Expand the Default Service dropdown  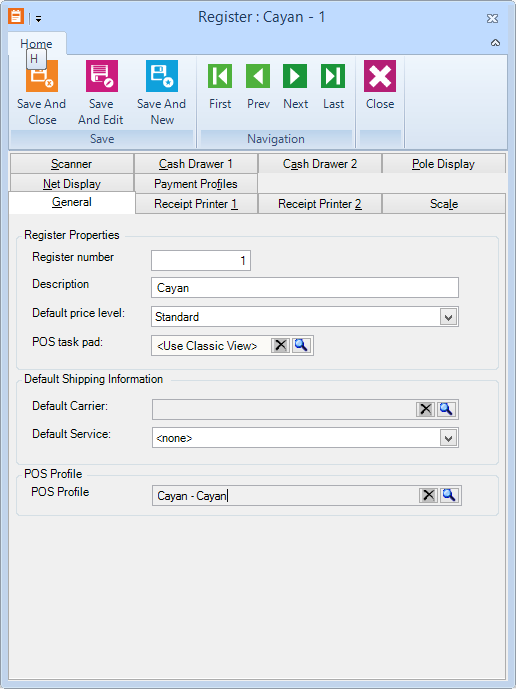click(448, 438)
